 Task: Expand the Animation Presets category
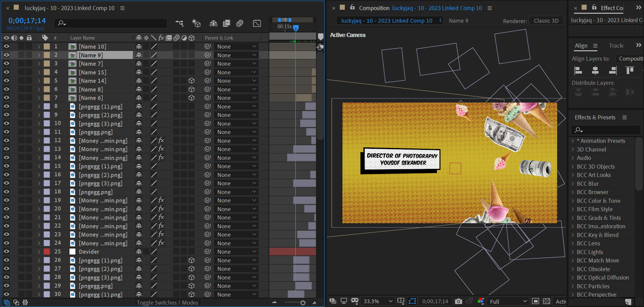click(x=573, y=141)
